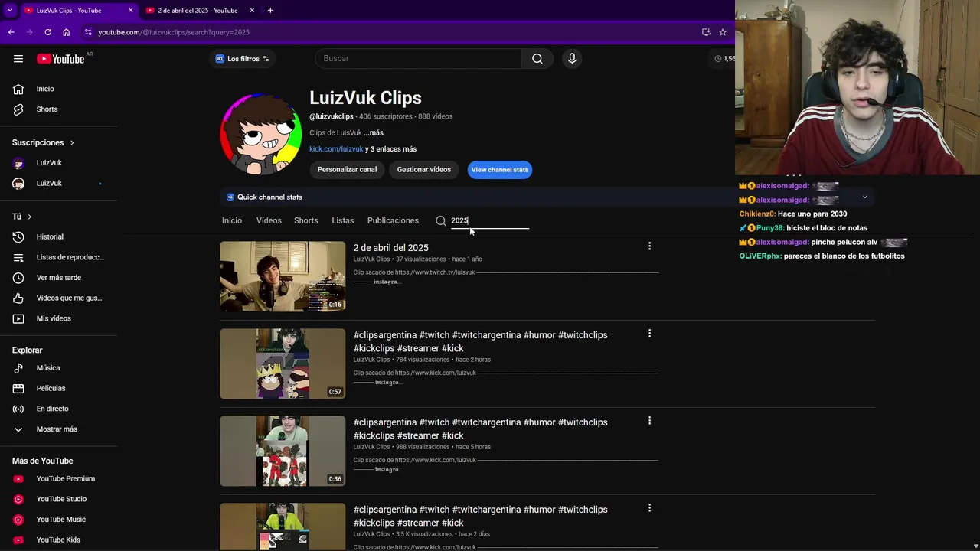Open video title 2 de abril del 2025
The height and width of the screenshot is (551, 980).
click(x=390, y=248)
